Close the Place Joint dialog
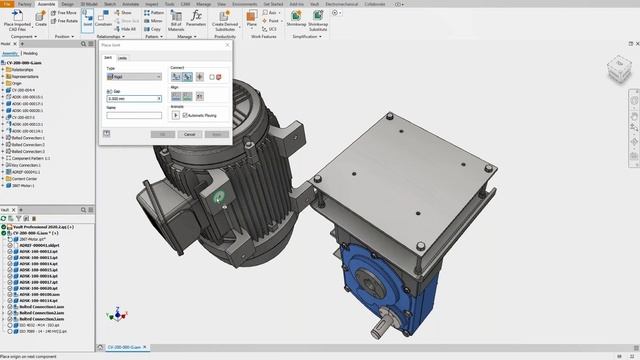This screenshot has width=640, height=360. click(227, 45)
